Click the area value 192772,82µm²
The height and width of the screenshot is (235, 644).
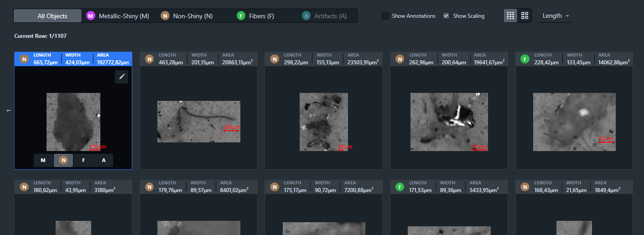(x=113, y=63)
